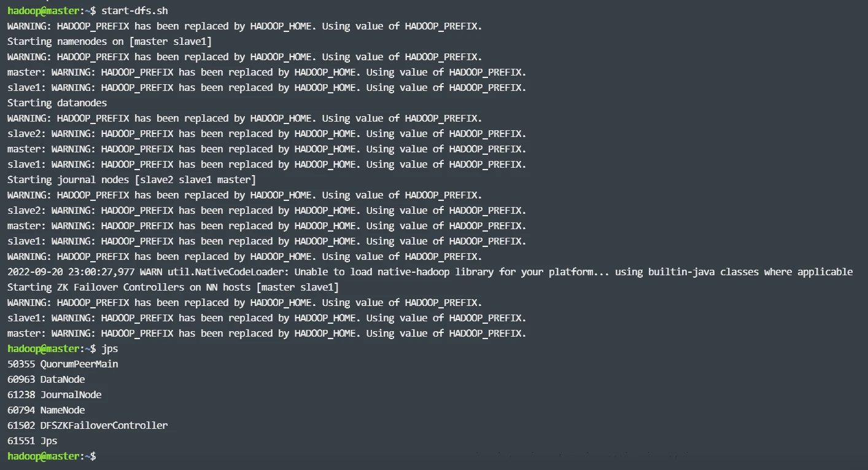Viewport: 868px width, 470px height.
Task: Click the "Starting namenodes on [master slave1]" line
Action: [109, 42]
